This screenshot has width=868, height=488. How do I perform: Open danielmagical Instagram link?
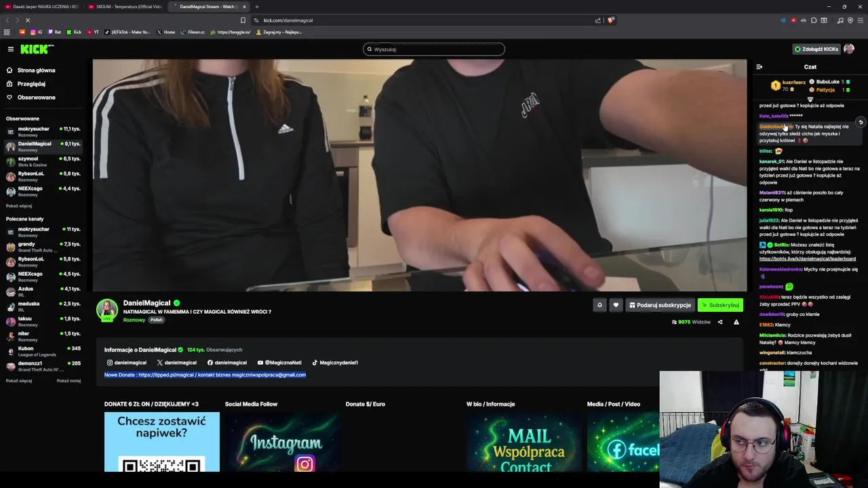coord(126,363)
